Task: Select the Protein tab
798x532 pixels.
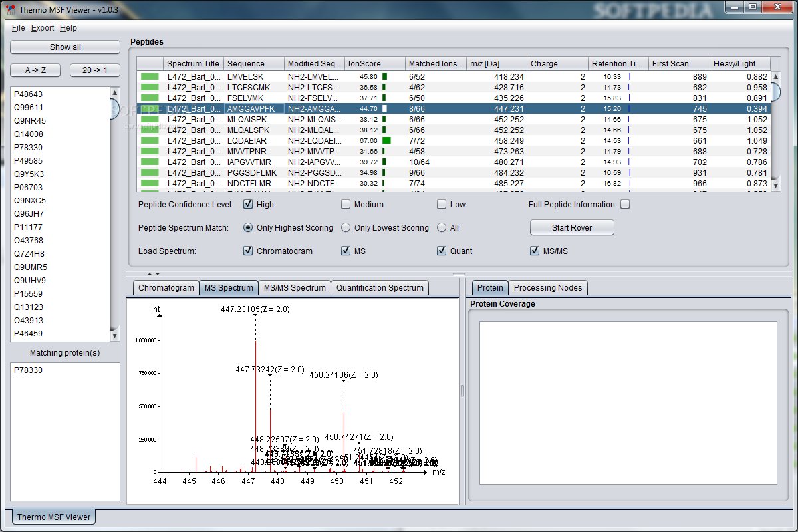Action: pos(490,287)
